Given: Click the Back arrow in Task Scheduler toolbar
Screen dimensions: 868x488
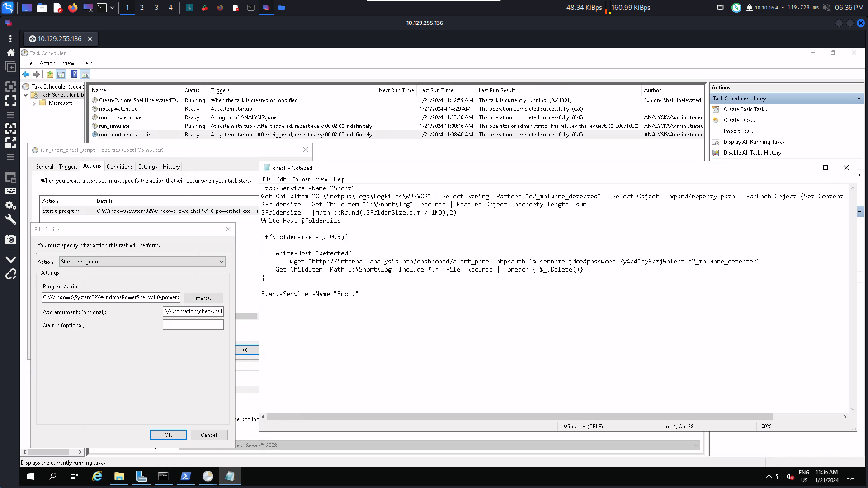Looking at the screenshot, I should click(26, 75).
